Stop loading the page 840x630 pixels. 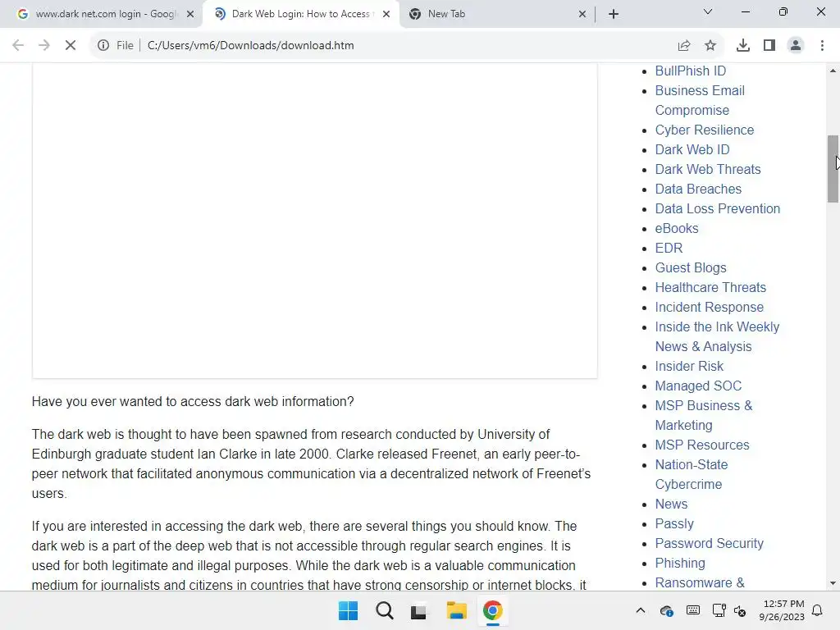tap(71, 46)
